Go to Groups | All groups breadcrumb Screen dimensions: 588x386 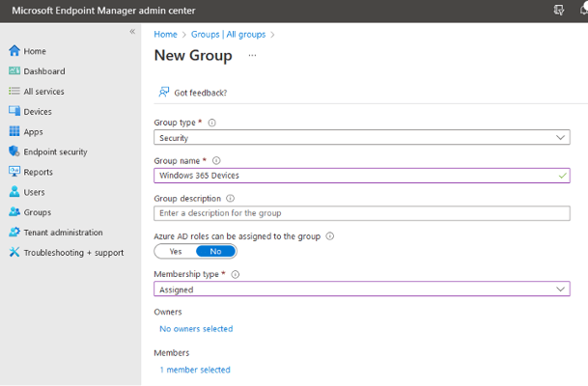228,34
